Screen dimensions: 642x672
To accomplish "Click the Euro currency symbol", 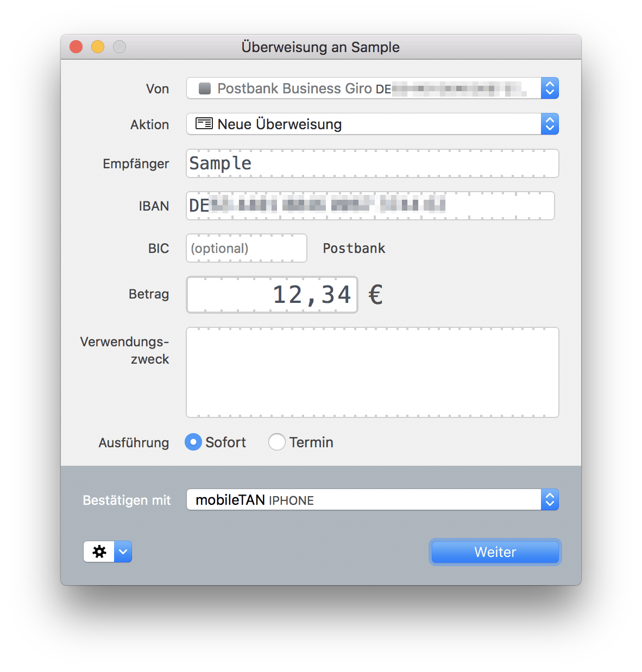I will pyautogui.click(x=375, y=295).
